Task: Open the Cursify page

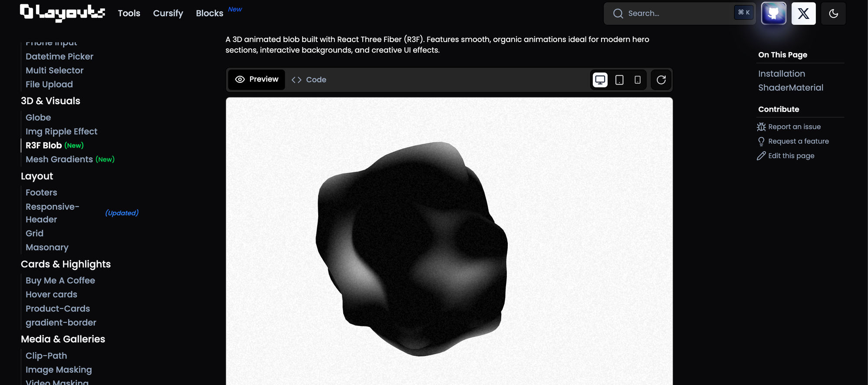Action: tap(168, 13)
